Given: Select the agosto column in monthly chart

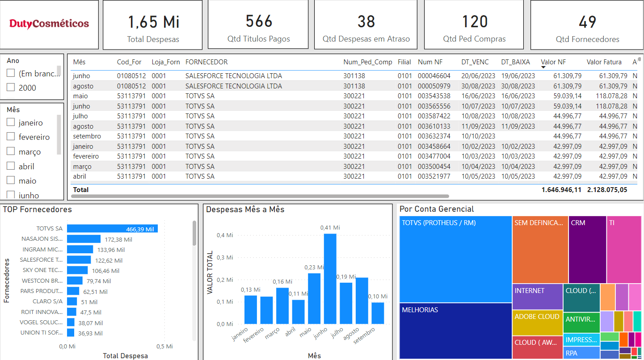Looking at the screenshot, I should 362,301.
